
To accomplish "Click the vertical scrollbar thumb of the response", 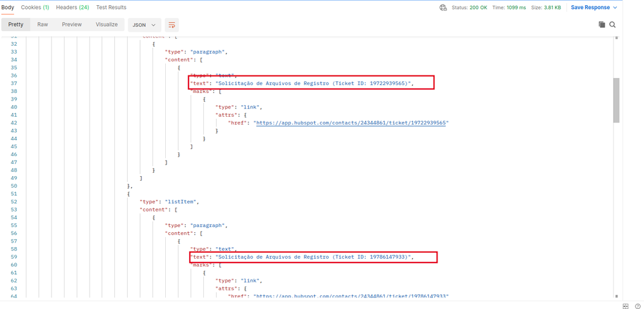I will pos(616,100).
